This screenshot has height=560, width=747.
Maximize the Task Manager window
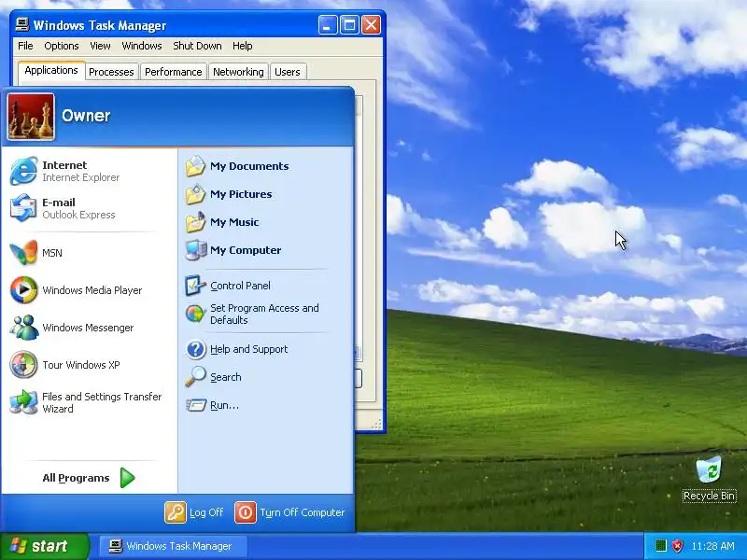(349, 25)
